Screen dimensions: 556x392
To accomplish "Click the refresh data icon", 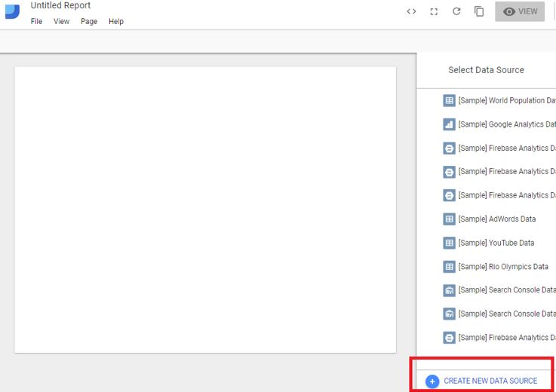I will coord(456,11).
